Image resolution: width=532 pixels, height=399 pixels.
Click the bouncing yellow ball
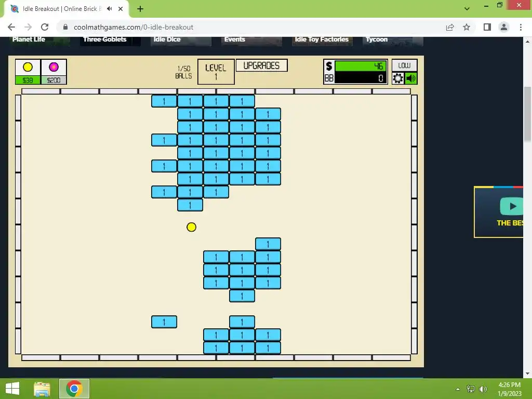click(191, 227)
